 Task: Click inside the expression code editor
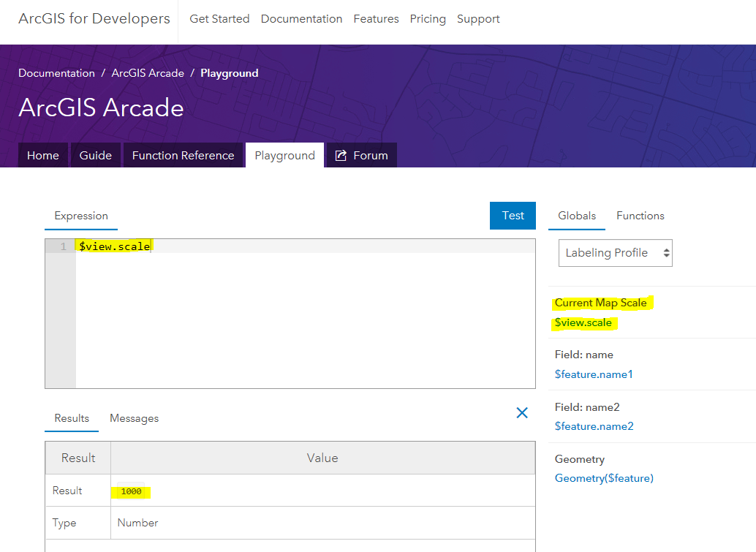coord(305,314)
